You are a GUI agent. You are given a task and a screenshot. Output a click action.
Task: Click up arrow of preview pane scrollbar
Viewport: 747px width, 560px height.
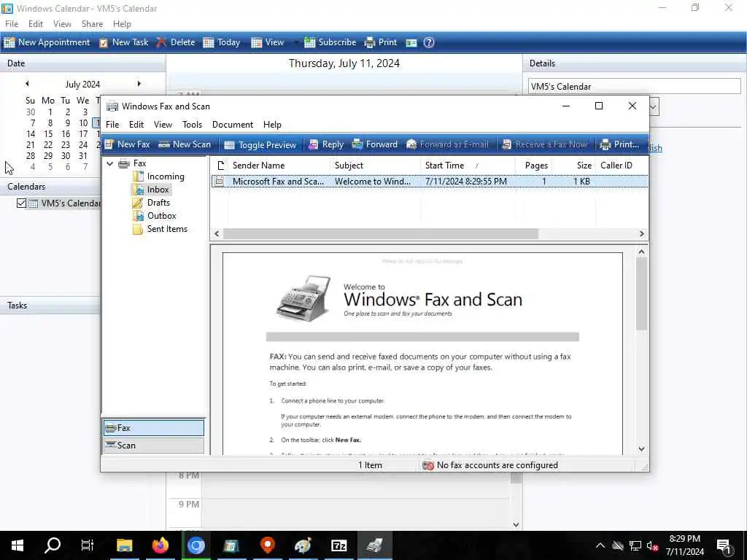641,252
